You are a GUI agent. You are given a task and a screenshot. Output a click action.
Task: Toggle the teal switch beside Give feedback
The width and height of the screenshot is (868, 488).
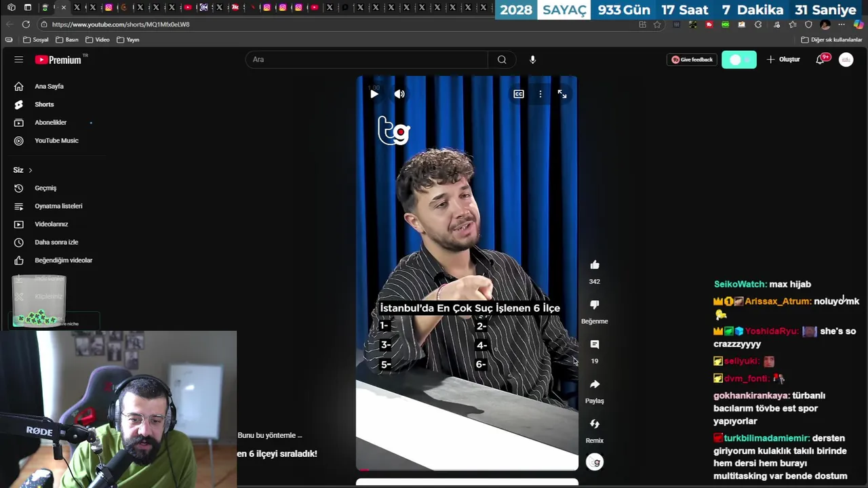(738, 60)
